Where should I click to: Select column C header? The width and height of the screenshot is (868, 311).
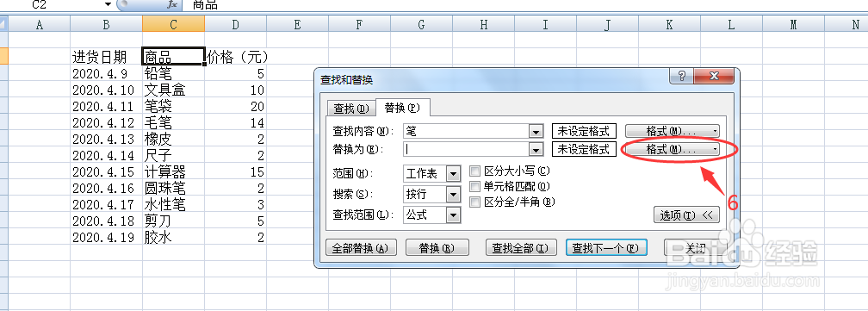173,24
